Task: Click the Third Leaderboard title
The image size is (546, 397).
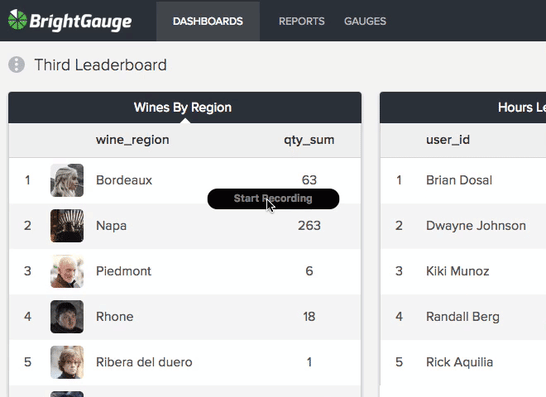Action: [100, 65]
